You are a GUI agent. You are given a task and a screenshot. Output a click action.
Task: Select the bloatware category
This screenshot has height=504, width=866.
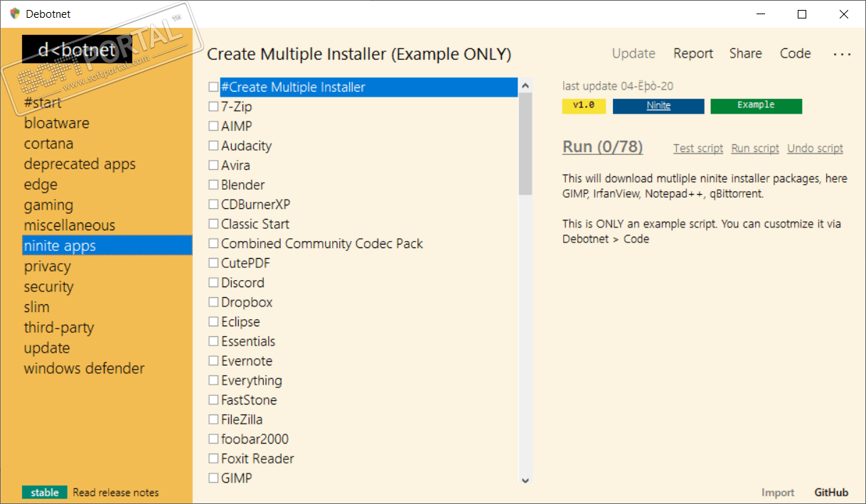57,123
